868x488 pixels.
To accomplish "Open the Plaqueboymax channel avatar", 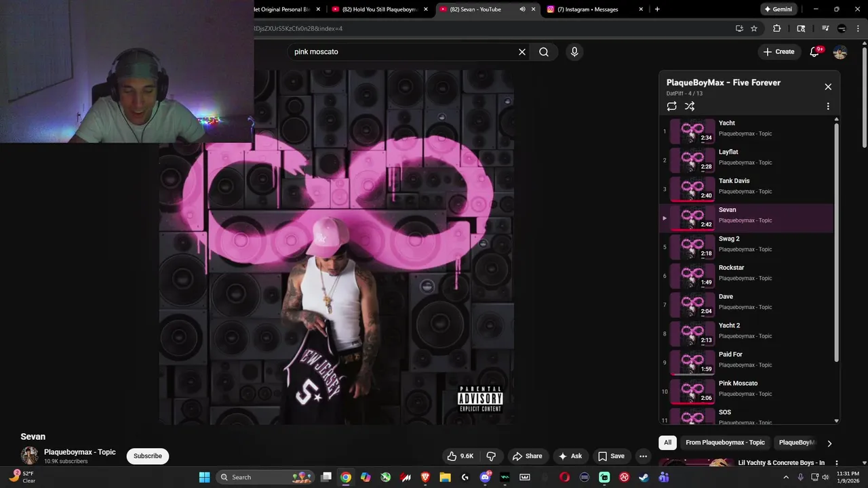I will coord(29,455).
